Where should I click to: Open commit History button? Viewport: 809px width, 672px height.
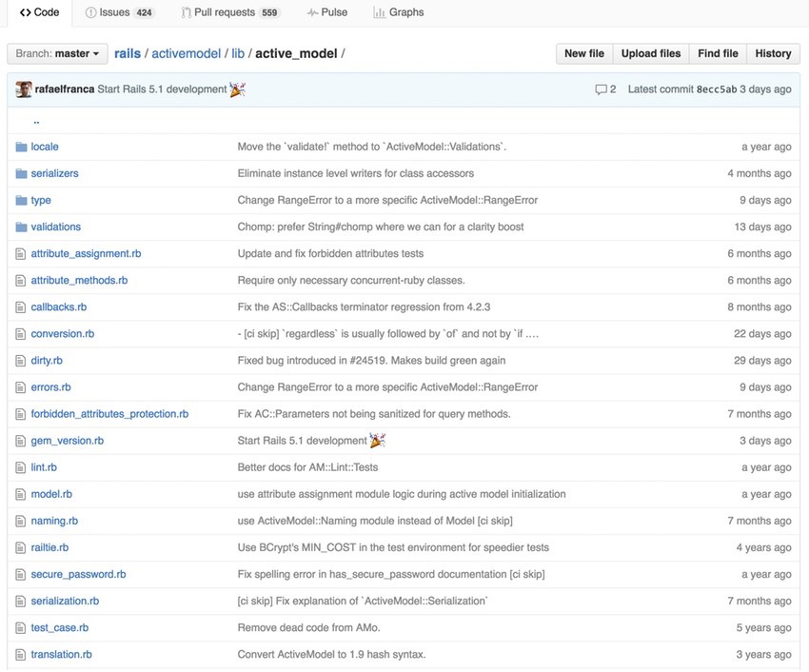pyautogui.click(x=773, y=53)
